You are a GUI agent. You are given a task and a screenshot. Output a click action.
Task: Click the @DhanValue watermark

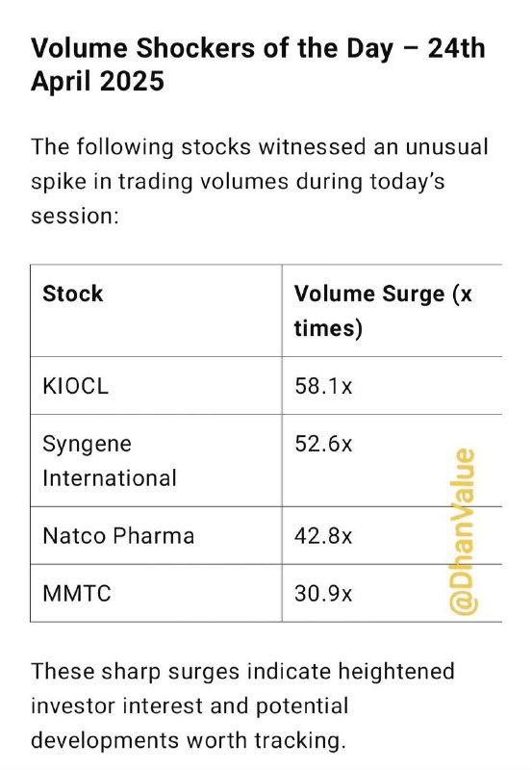tap(463, 532)
